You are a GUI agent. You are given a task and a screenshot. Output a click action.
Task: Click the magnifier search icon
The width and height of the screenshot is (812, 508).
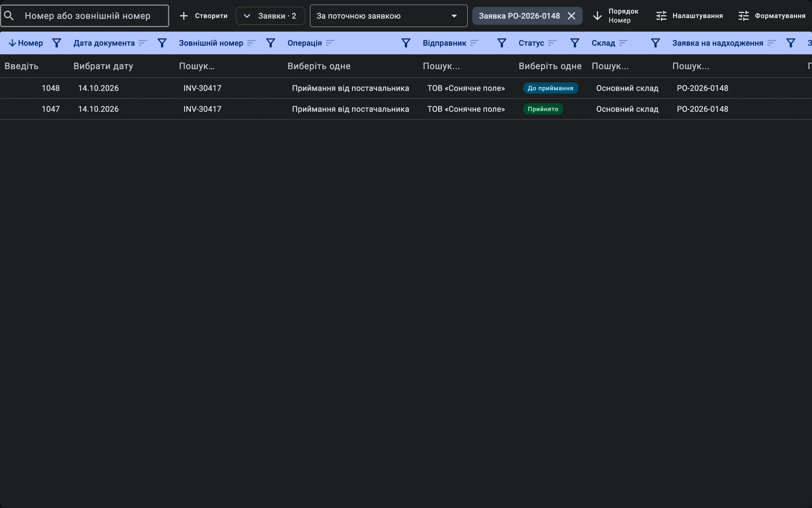tap(9, 16)
